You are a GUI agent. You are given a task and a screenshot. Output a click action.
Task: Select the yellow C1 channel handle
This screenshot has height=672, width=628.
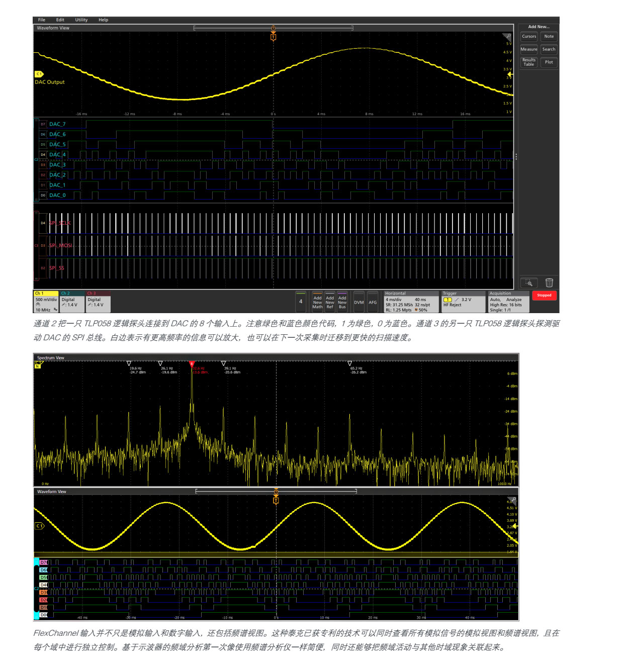point(39,74)
